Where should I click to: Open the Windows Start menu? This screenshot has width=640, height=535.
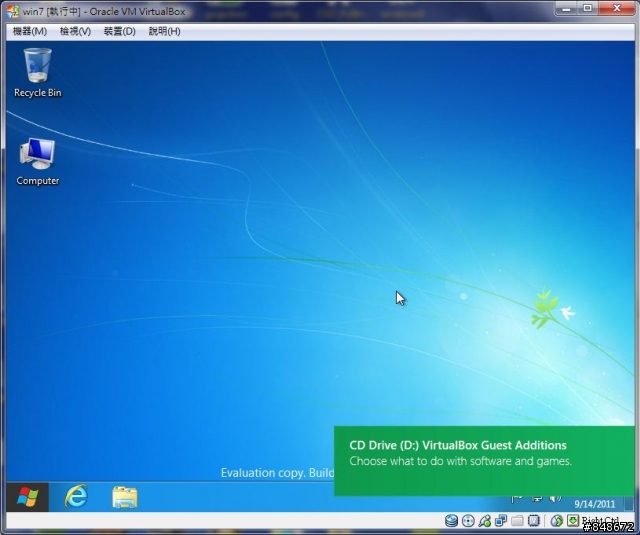(27, 497)
